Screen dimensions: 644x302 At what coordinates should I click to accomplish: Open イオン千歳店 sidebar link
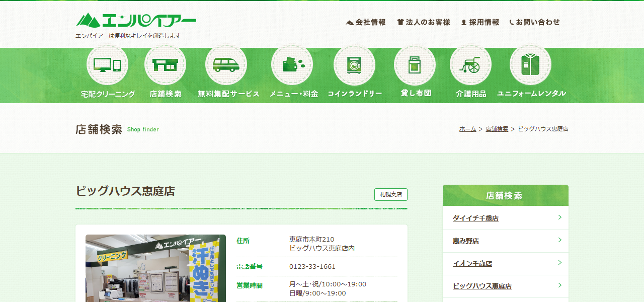[x=472, y=264]
